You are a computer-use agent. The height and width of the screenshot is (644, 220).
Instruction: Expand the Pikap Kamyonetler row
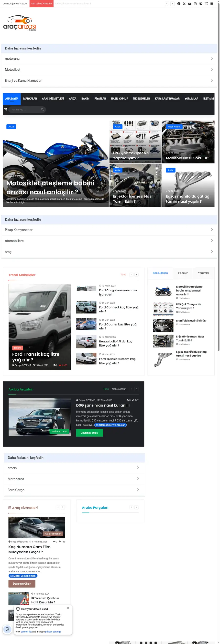[x=109, y=230]
